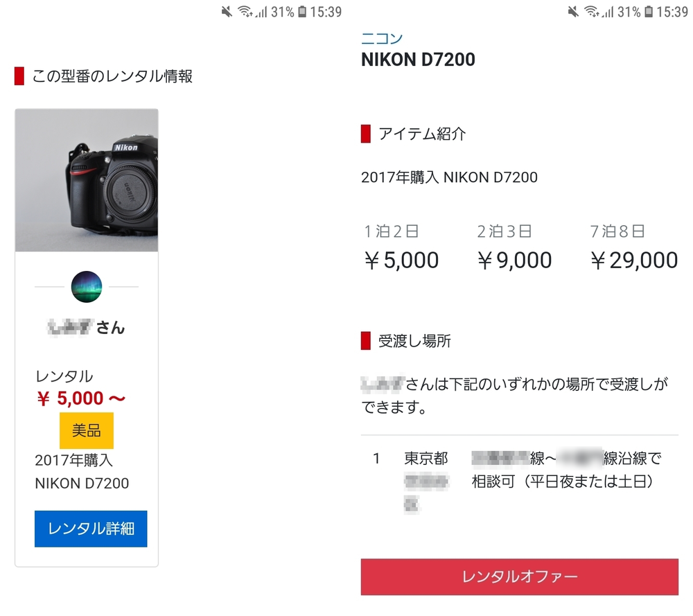
Task: Tap the ￥5,000〜 rental price on card
Action: (x=80, y=398)
